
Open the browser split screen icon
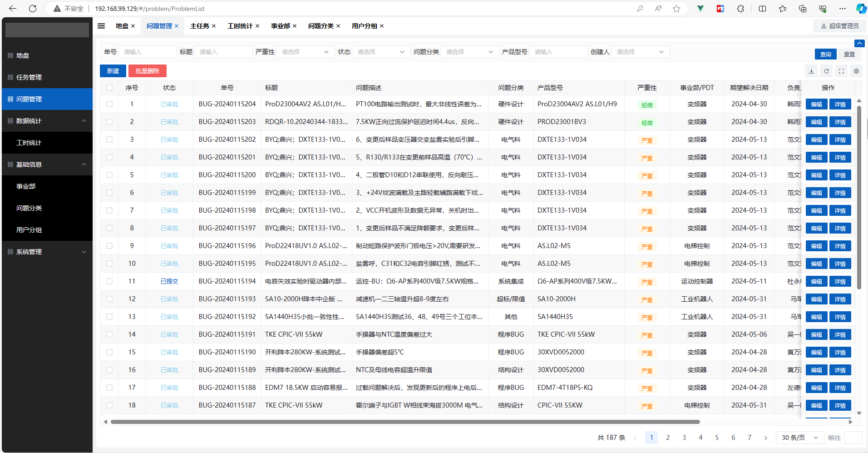762,9
